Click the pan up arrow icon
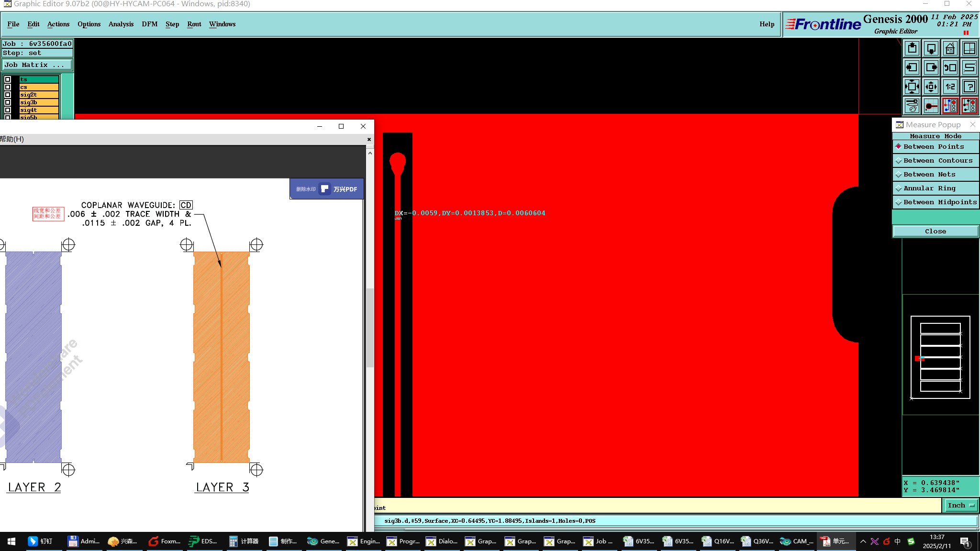This screenshot has height=551, width=980. click(x=912, y=48)
